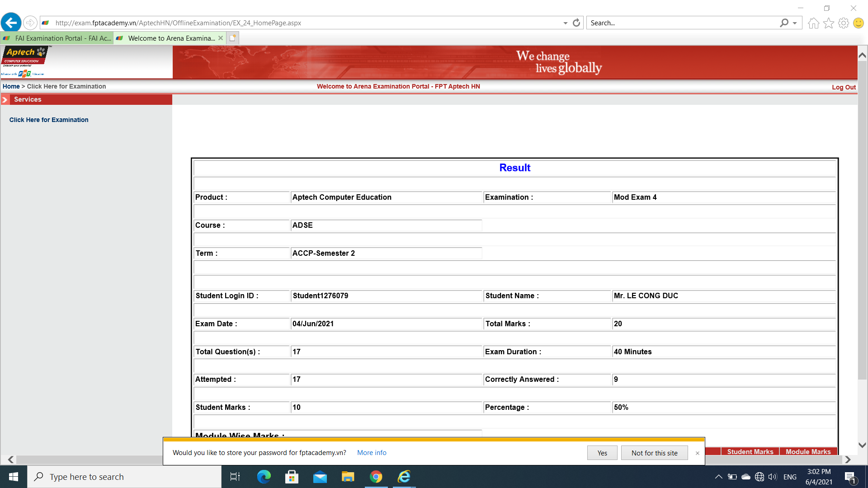Open network globe tray icon
868x488 pixels.
click(759, 477)
